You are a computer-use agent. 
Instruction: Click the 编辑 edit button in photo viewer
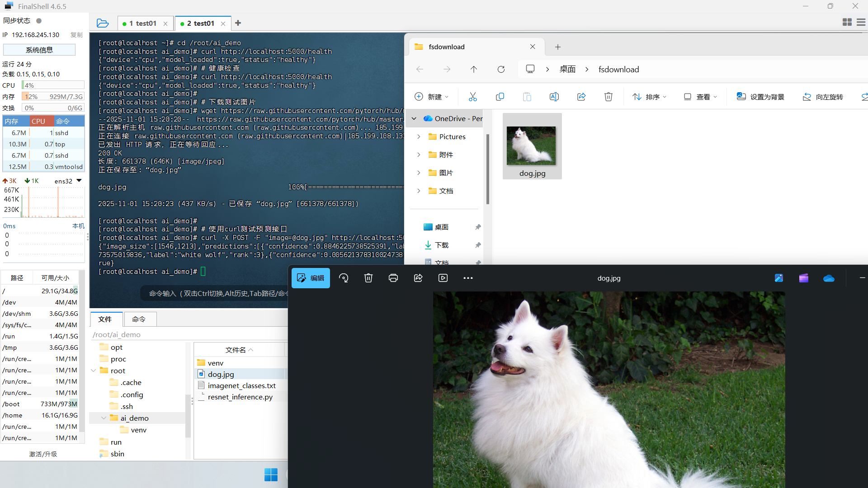(x=311, y=278)
